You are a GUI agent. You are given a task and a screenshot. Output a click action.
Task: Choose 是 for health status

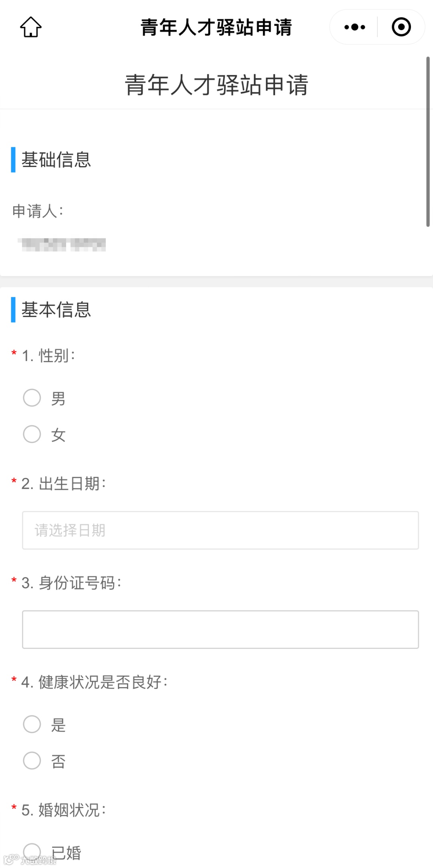coord(32,724)
